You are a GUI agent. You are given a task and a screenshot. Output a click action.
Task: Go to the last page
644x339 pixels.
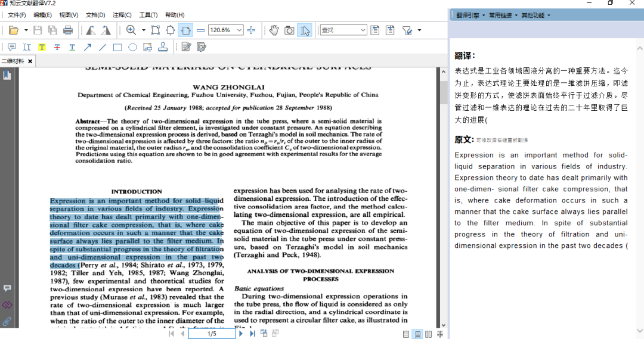pyautogui.click(x=252, y=334)
